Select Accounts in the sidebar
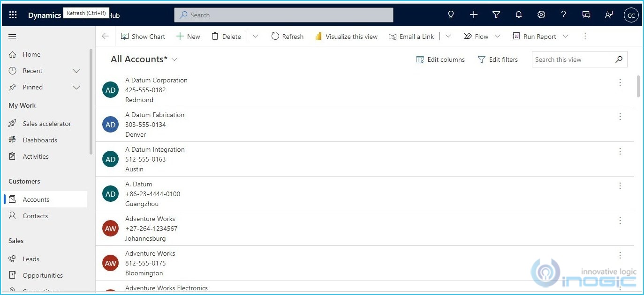Image resolution: width=644 pixels, height=295 pixels. tap(45, 199)
